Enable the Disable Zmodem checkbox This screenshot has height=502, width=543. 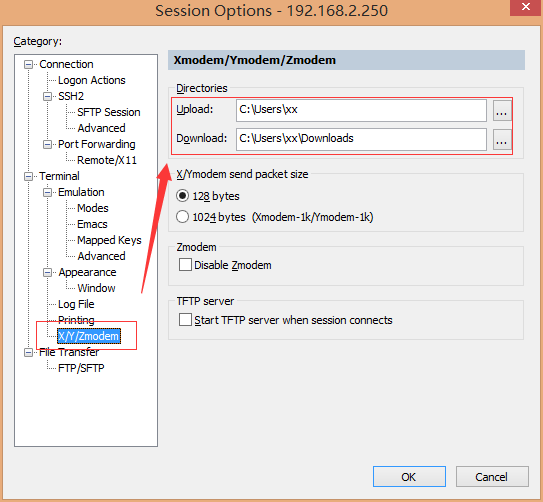pyautogui.click(x=185, y=265)
